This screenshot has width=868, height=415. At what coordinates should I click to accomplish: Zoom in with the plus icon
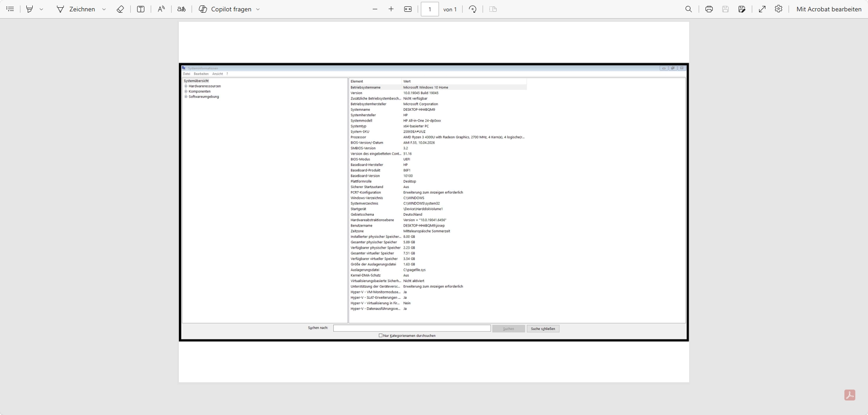tap(391, 9)
